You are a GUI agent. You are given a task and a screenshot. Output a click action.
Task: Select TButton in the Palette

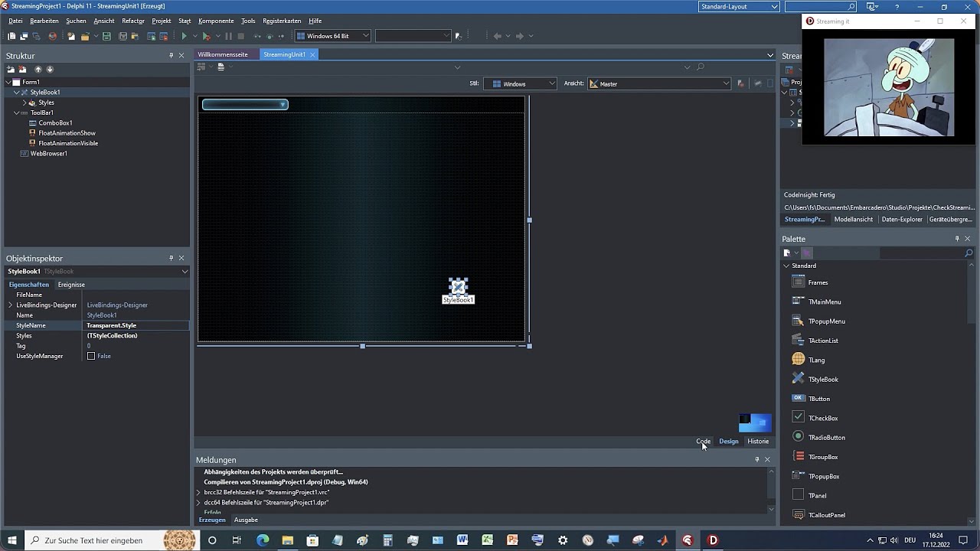pos(819,399)
